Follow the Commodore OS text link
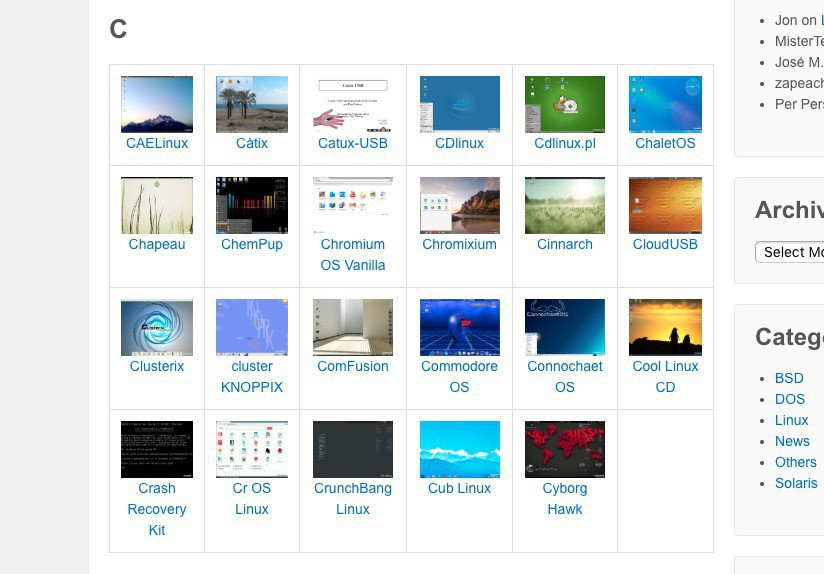The image size is (824, 574). coord(459,376)
